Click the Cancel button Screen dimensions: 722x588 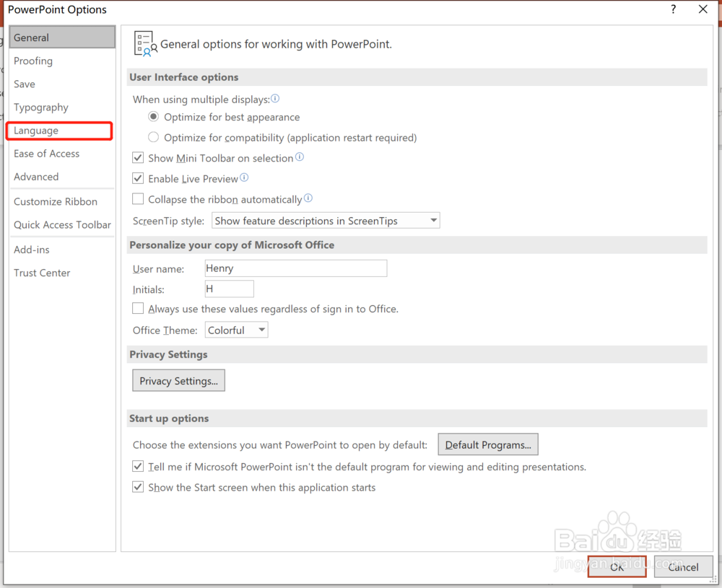coord(683,567)
